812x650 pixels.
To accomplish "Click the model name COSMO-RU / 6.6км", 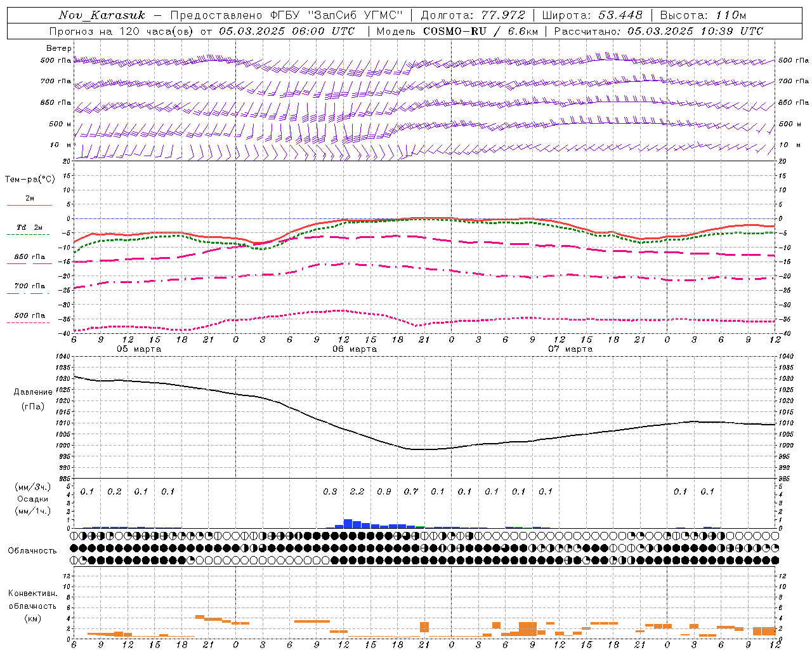I will tap(480, 31).
